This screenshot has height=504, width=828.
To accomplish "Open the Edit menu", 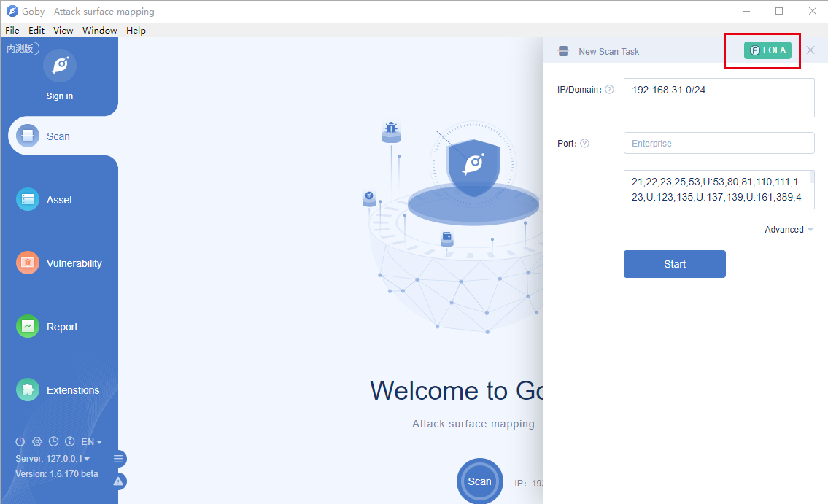I will [36, 30].
